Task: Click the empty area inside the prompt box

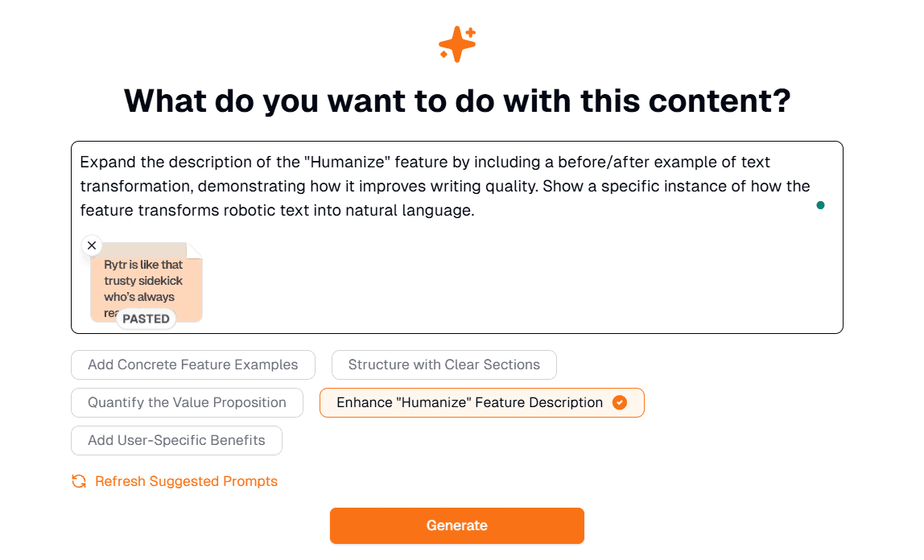Action: tap(518, 282)
